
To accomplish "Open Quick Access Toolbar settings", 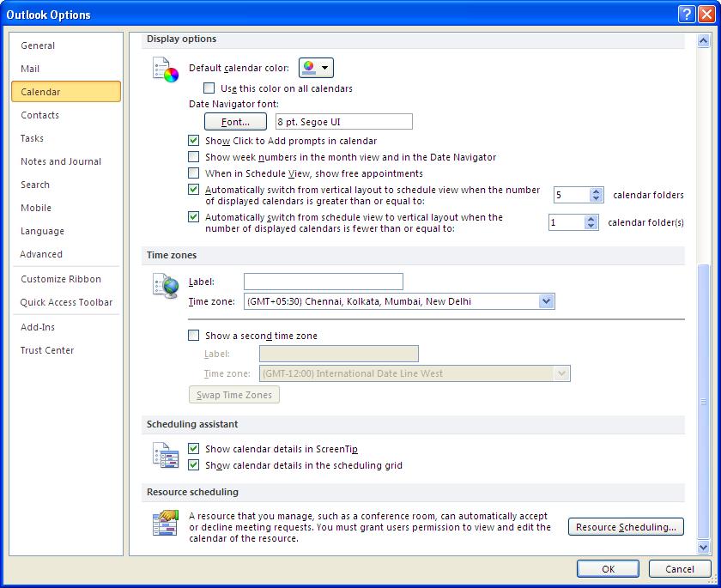I will point(66,302).
